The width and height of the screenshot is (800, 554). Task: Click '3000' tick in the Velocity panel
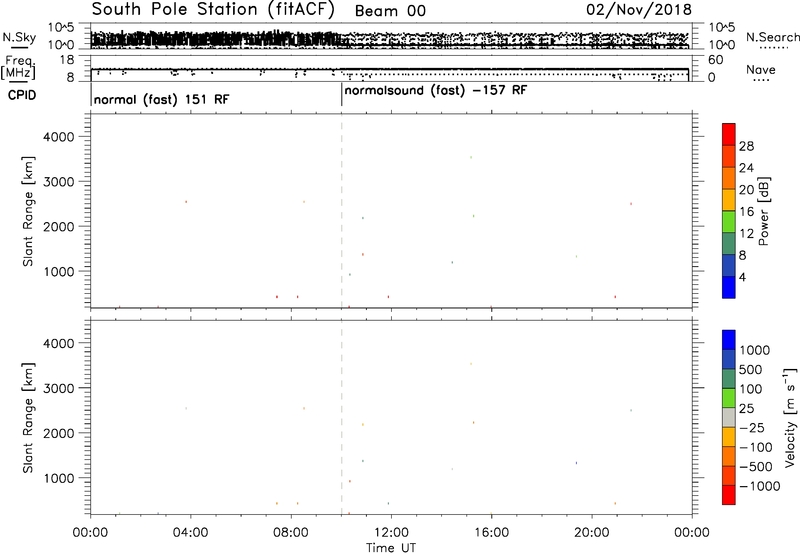pyautogui.click(x=59, y=388)
